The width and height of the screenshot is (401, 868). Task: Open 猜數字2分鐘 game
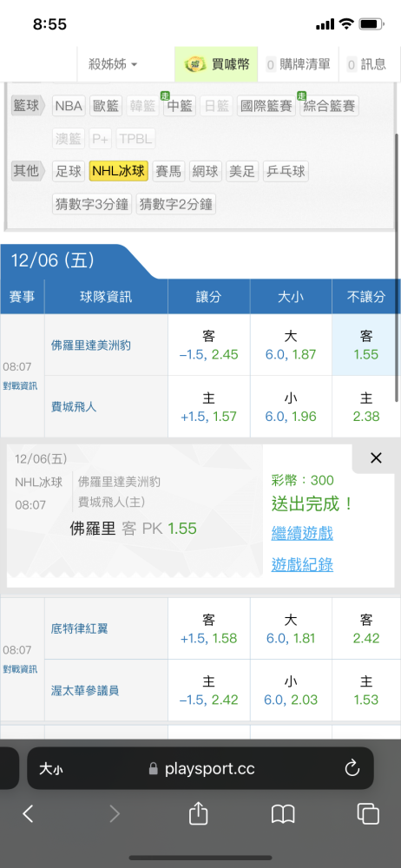176,204
